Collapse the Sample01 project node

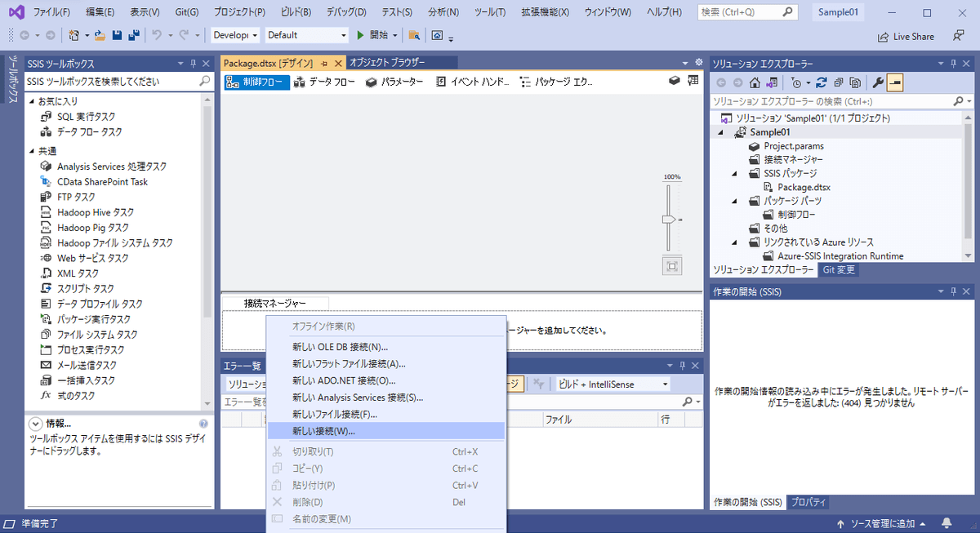coord(721,132)
